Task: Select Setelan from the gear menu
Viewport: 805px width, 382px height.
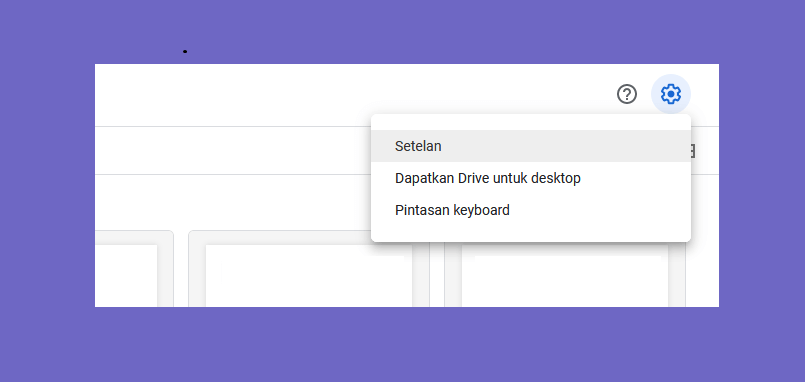Action: pos(531,146)
